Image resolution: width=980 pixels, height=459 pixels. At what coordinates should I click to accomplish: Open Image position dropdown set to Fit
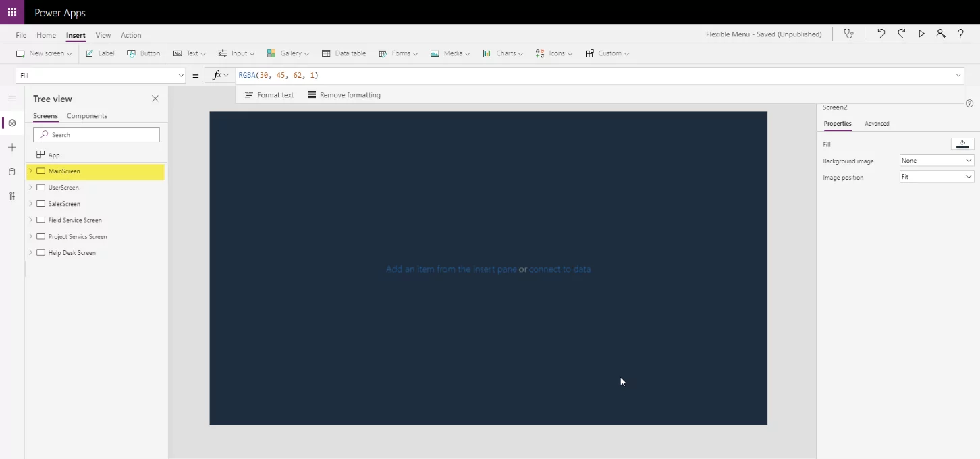click(937, 177)
